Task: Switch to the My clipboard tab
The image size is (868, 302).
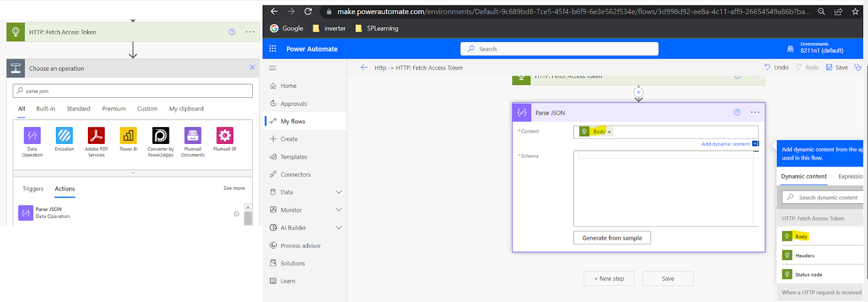Action: click(186, 109)
